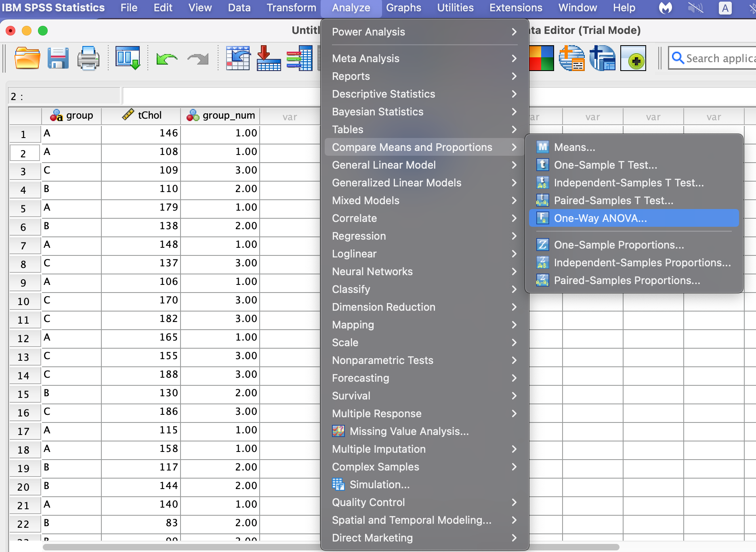Select One-Way ANOVA from the submenu

coord(600,218)
